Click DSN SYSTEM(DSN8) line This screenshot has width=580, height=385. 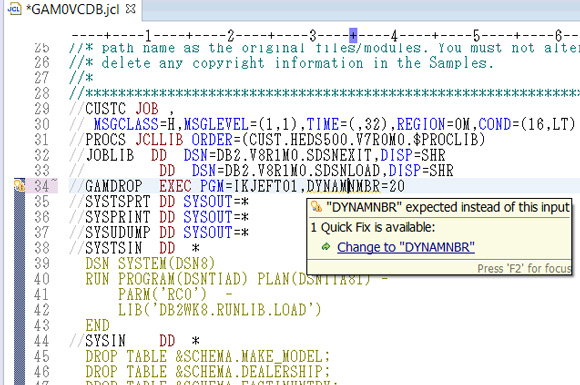[x=150, y=264]
